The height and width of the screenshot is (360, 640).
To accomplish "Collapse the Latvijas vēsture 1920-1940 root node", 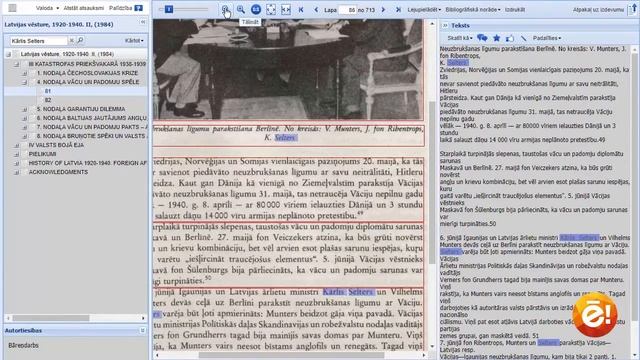I will 8,54.
